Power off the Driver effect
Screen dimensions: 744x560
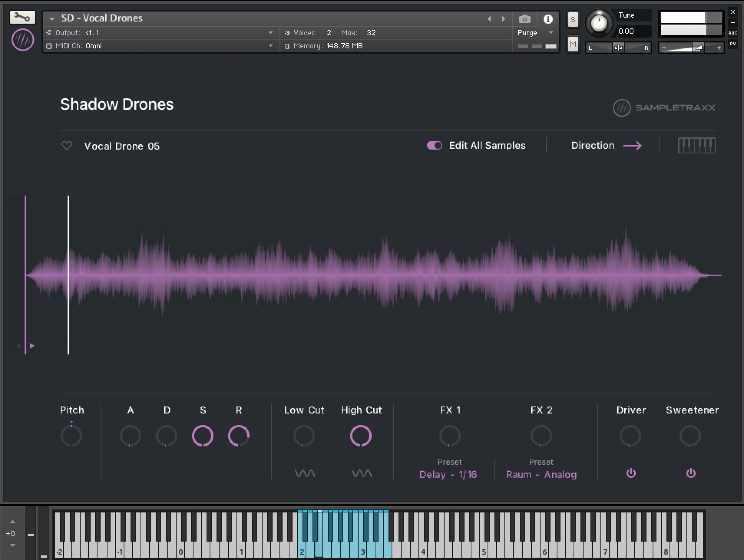(x=631, y=473)
